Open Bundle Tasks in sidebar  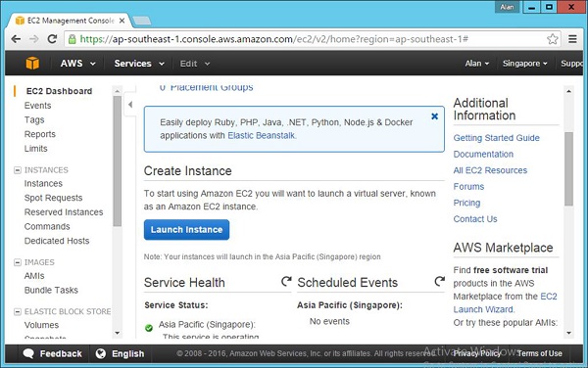coord(51,290)
